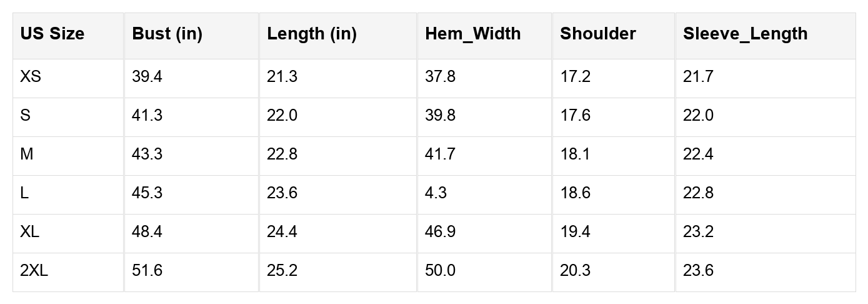This screenshot has height=304, width=868.
Task: Click the Hem_Width column header
Action: [x=473, y=34]
